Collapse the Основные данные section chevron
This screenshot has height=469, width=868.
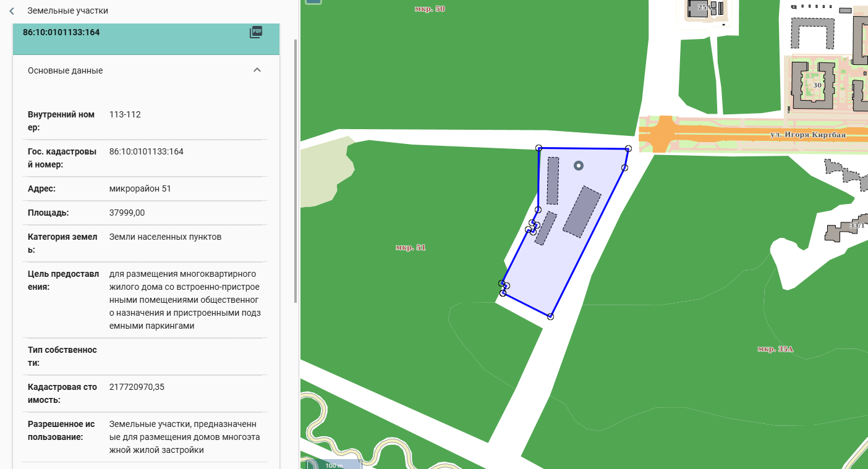click(x=257, y=70)
